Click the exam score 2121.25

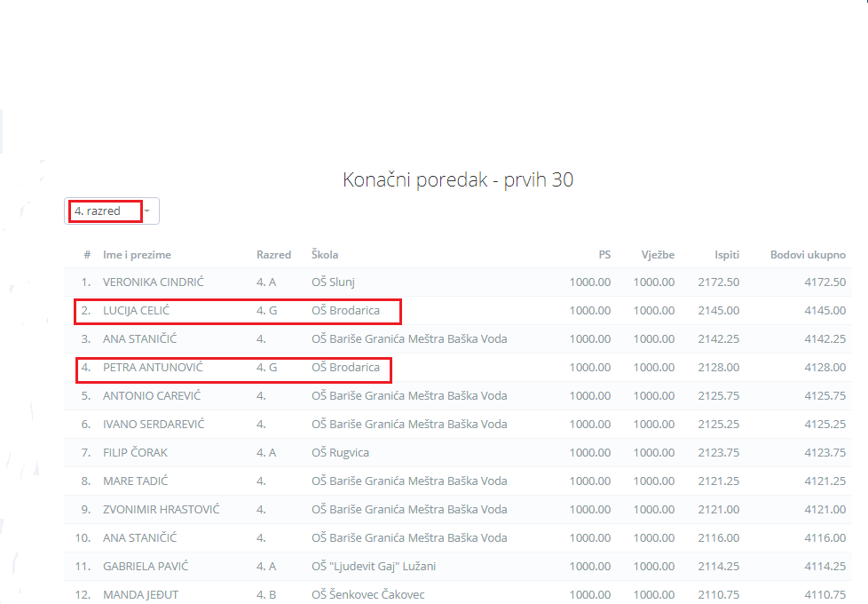coord(719,481)
